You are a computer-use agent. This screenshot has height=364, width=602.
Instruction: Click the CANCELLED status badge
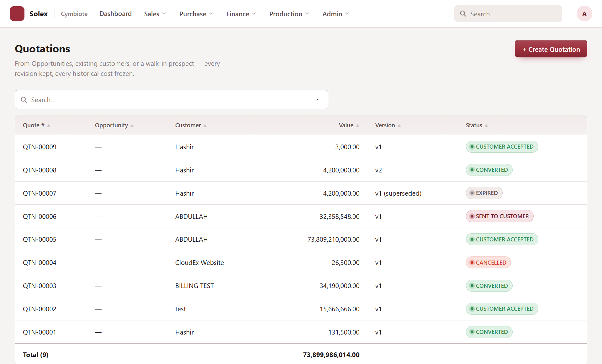[x=488, y=262]
